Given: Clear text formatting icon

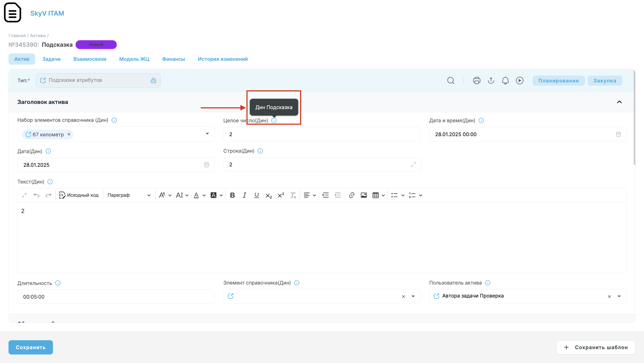Looking at the screenshot, I should point(293,195).
